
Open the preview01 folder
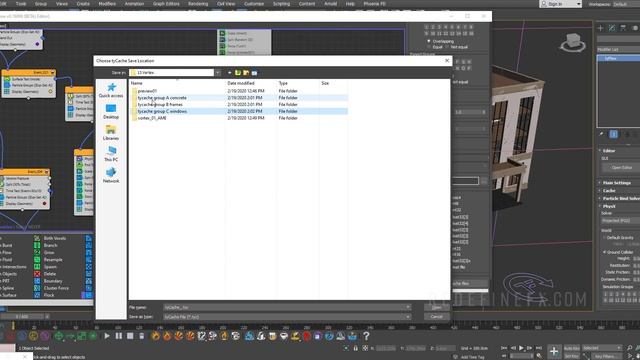tap(147, 91)
